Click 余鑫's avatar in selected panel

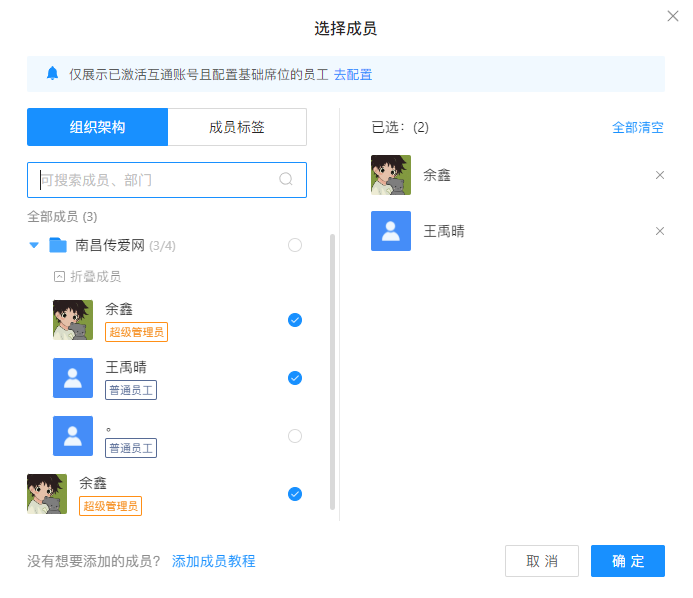(391, 175)
